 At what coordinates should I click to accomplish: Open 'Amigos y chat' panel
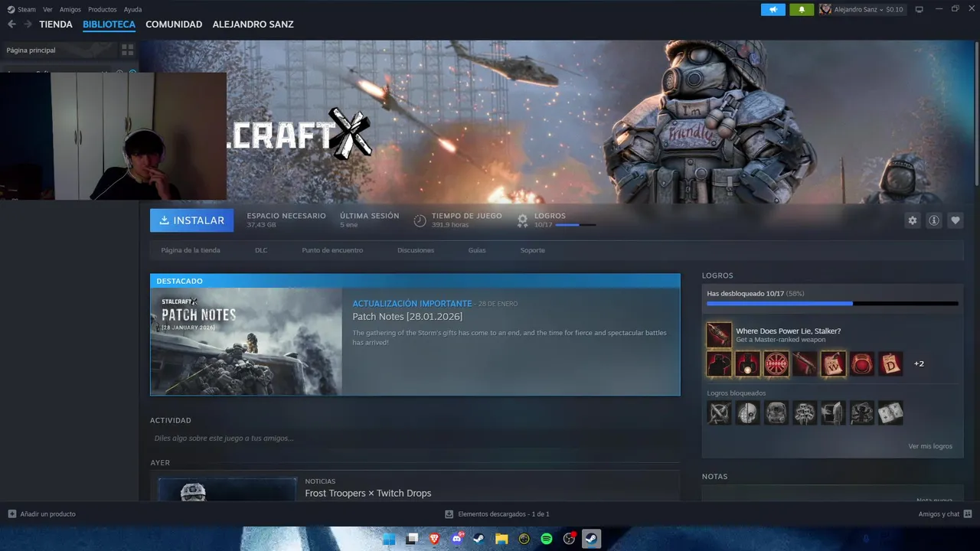pos(945,514)
